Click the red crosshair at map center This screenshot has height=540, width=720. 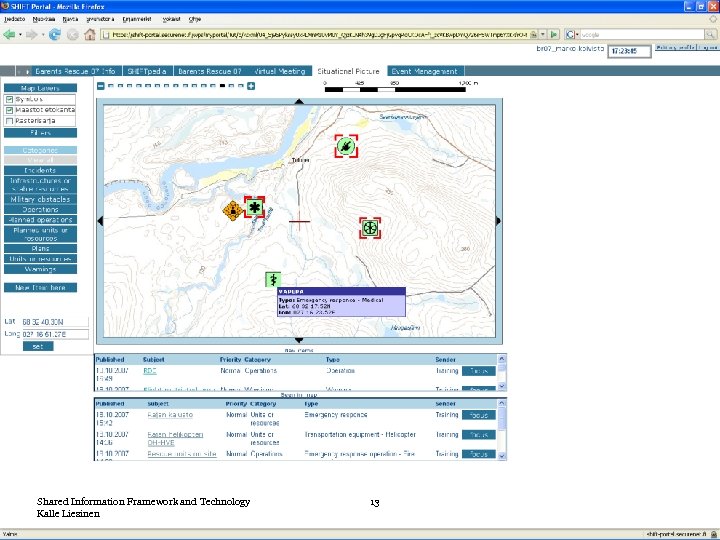(x=299, y=221)
